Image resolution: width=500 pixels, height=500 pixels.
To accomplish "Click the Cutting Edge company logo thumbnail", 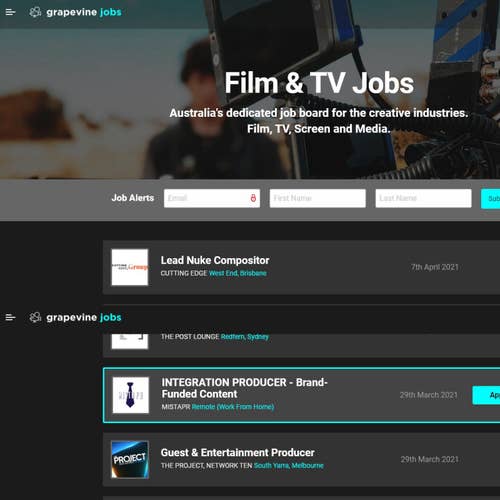I will tap(130, 267).
